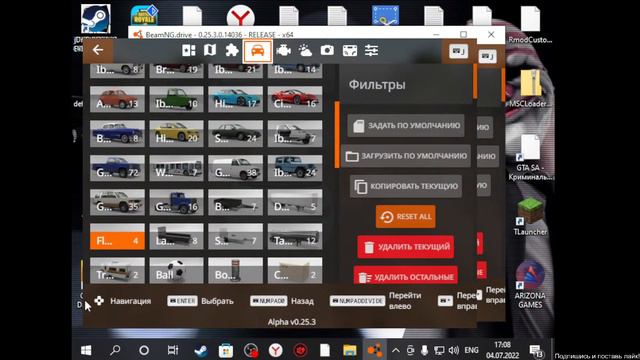Open the MSCLoader archive desktop icon

coord(531,88)
